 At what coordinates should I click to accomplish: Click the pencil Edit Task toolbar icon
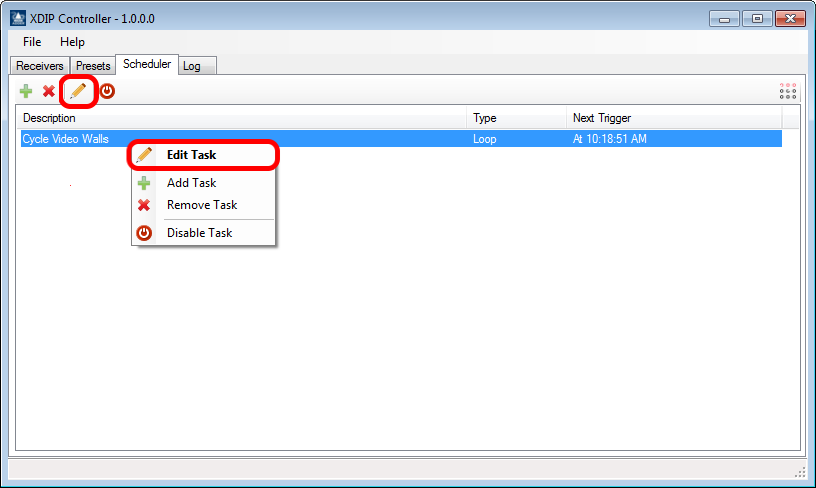click(78, 92)
